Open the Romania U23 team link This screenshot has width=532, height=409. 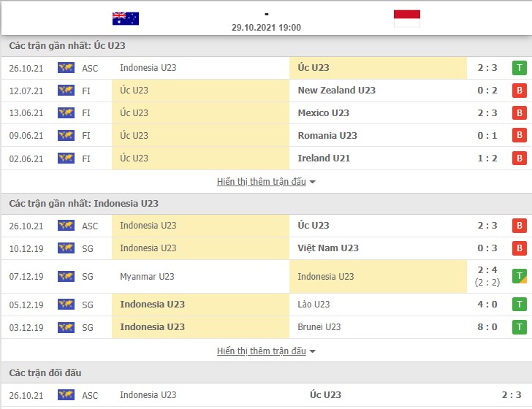[327, 136]
